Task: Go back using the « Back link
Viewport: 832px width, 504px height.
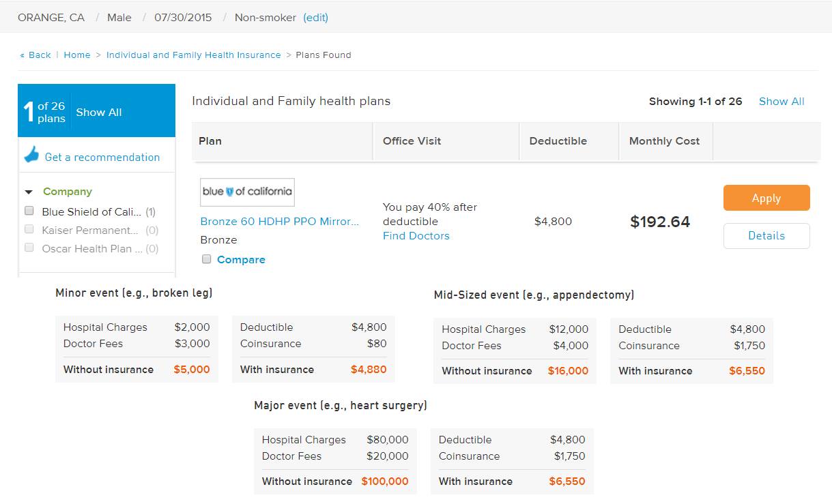Action: click(35, 55)
